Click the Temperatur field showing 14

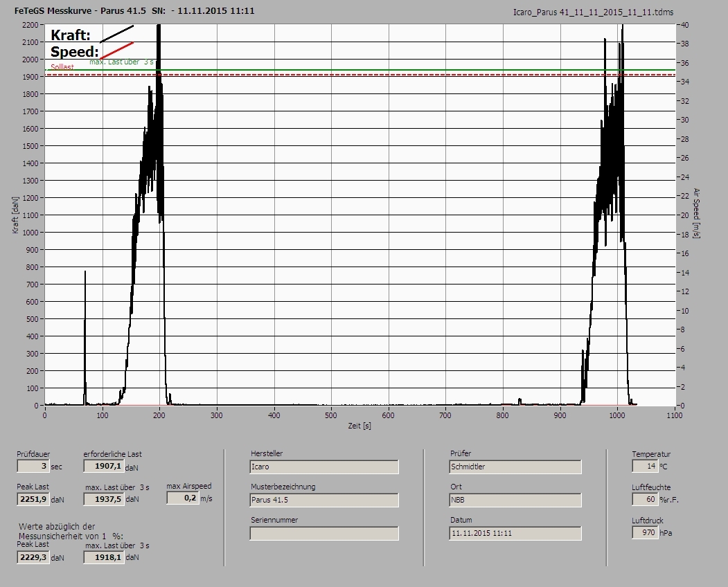point(645,466)
